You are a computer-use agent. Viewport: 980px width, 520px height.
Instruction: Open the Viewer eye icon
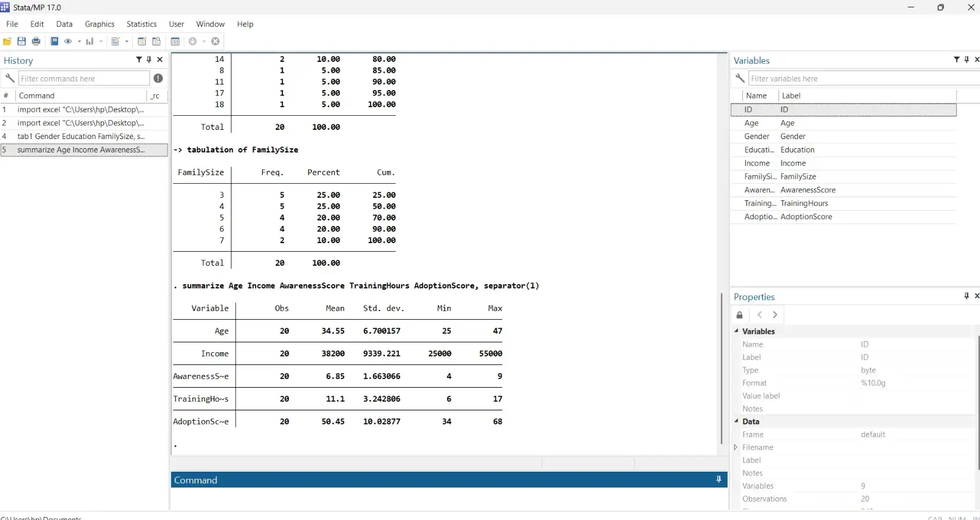[68, 42]
